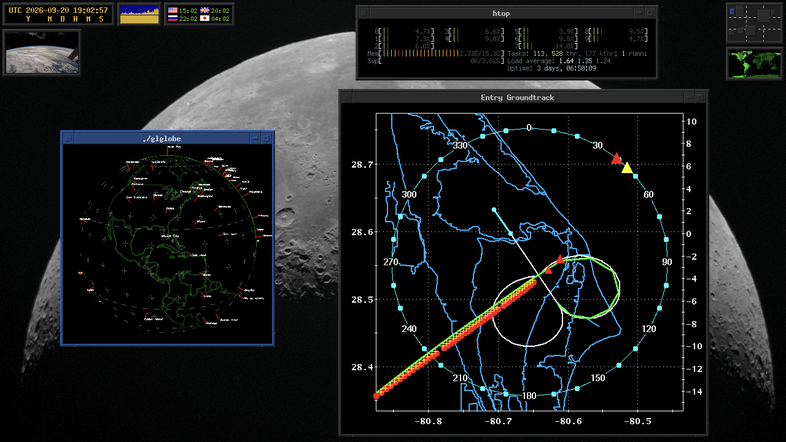Image resolution: width=786 pixels, height=442 pixels.
Task: Click the htop Swp usage bar
Action: point(436,61)
